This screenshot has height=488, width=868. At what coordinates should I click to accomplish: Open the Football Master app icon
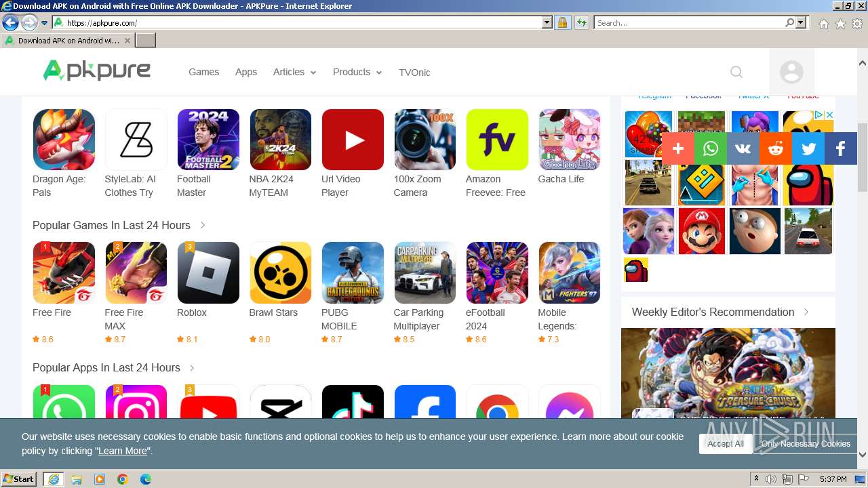click(x=208, y=140)
